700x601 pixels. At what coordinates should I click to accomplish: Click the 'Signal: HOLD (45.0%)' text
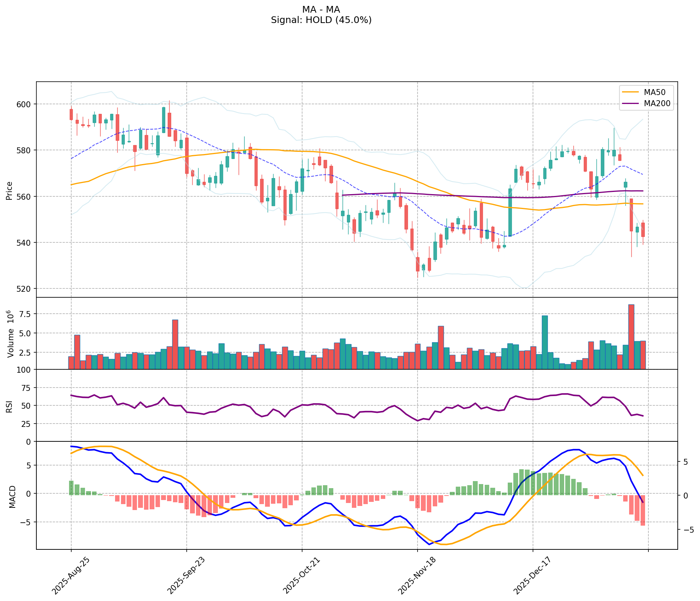pyautogui.click(x=321, y=20)
